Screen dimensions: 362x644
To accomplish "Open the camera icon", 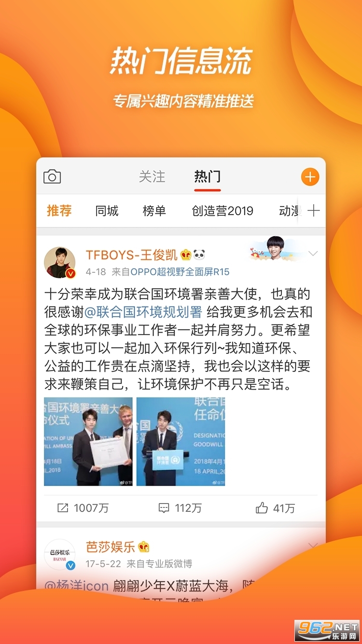I will click(52, 177).
